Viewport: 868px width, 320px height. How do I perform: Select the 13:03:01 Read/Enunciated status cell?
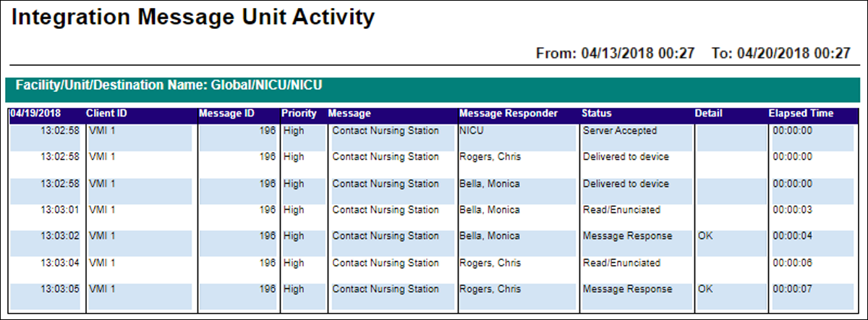[621, 210]
